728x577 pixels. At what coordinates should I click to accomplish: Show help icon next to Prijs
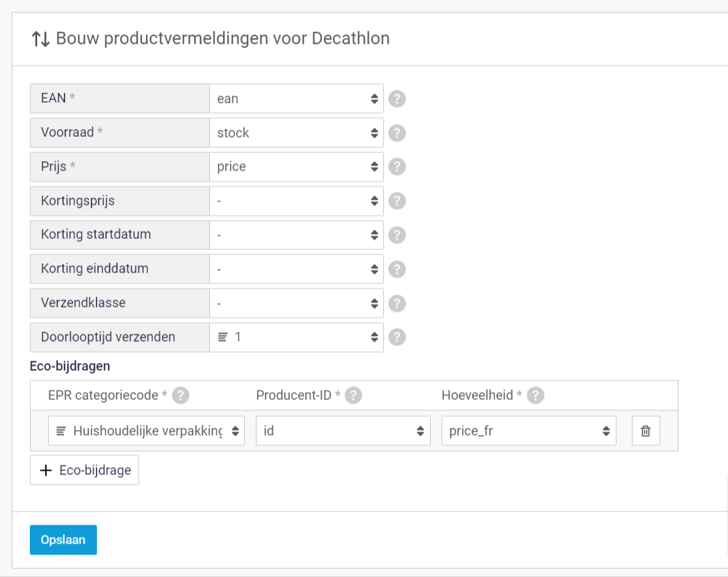pos(397,167)
